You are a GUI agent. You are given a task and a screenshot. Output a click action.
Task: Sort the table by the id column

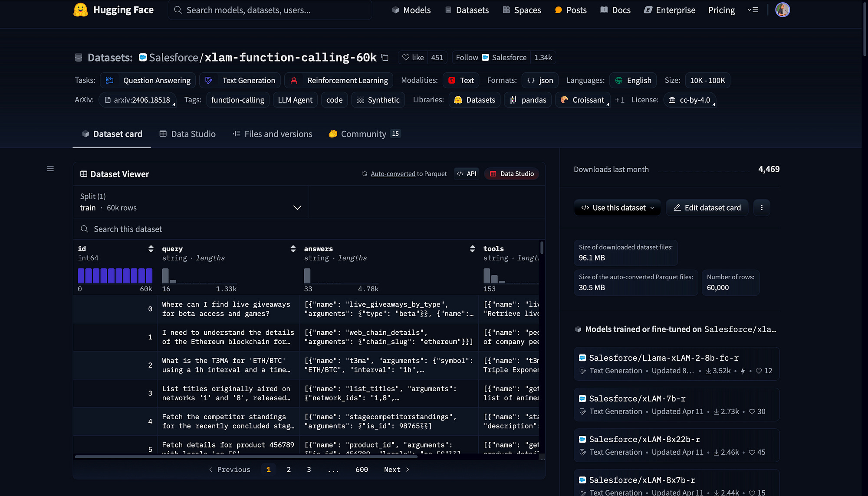coord(151,248)
